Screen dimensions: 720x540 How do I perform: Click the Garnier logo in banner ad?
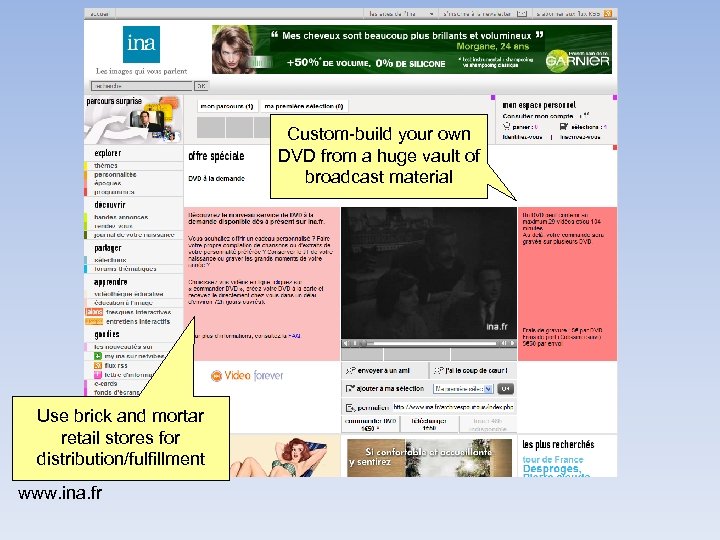(x=578, y=60)
